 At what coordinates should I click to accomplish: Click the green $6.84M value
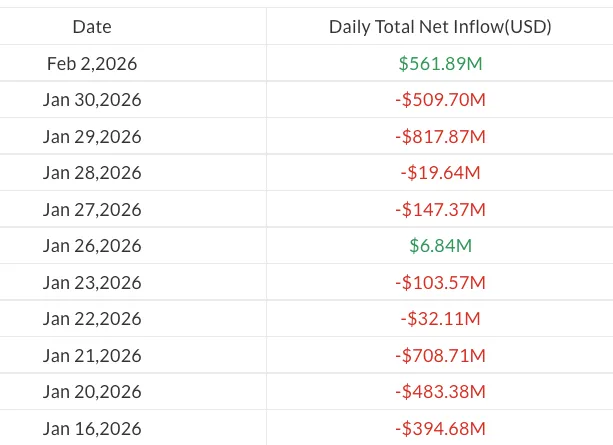[x=440, y=246]
